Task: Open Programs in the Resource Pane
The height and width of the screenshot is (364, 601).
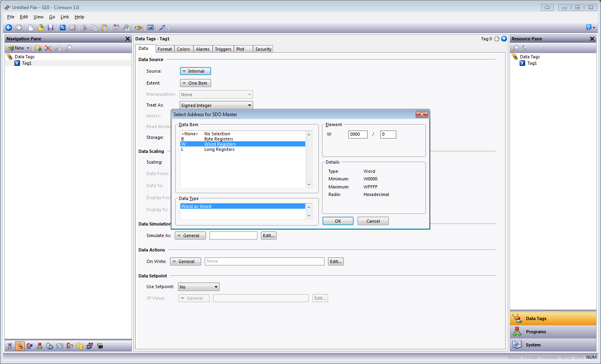Action: 553,332
